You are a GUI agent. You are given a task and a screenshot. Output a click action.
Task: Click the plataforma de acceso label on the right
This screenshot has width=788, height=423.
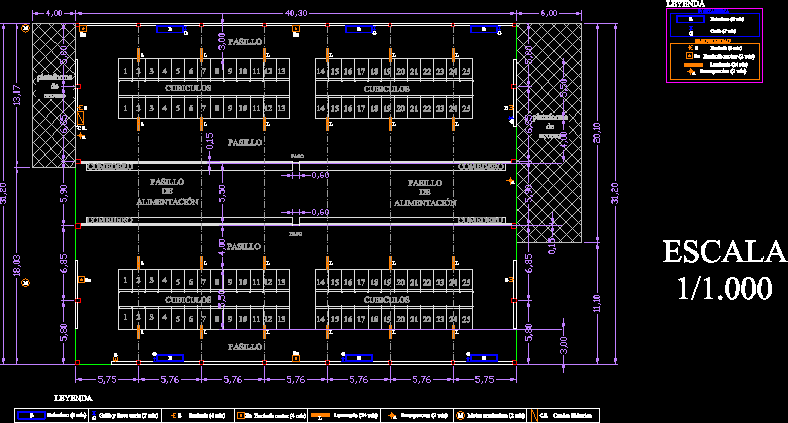coord(550,126)
